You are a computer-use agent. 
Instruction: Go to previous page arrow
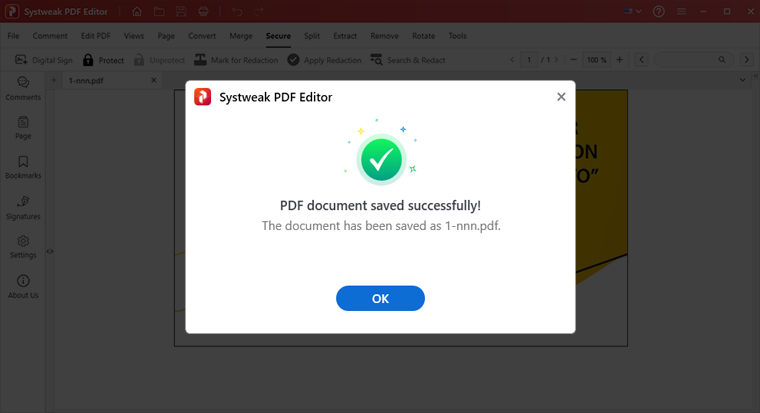pos(512,60)
